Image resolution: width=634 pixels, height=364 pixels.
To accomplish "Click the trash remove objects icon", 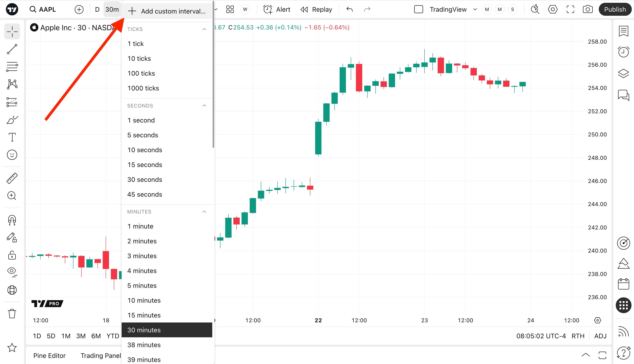I will (x=12, y=314).
